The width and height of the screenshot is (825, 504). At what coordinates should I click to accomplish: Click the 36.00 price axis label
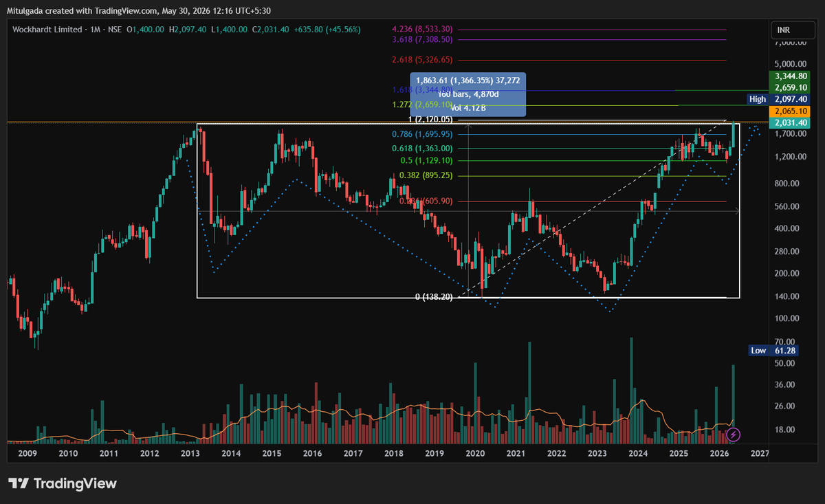[x=786, y=385]
